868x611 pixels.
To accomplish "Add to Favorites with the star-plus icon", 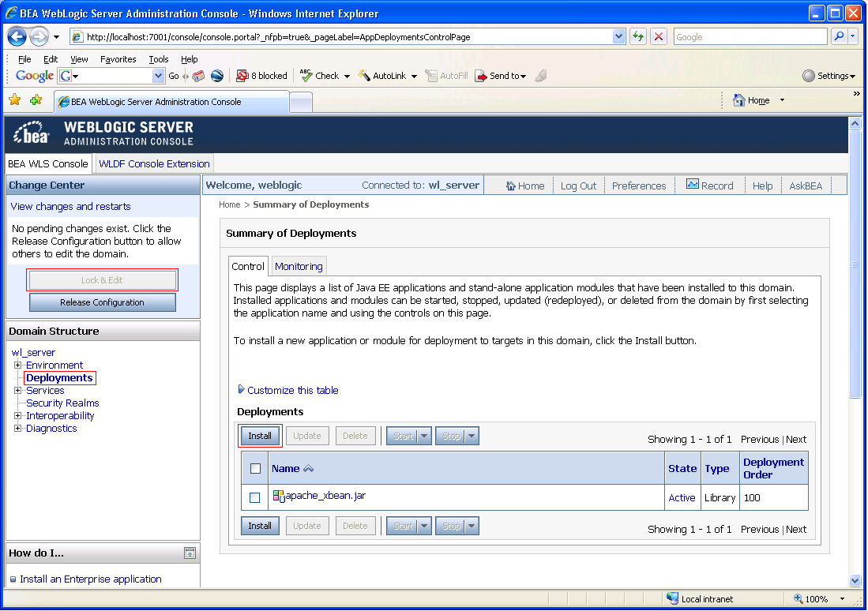I will (x=36, y=100).
